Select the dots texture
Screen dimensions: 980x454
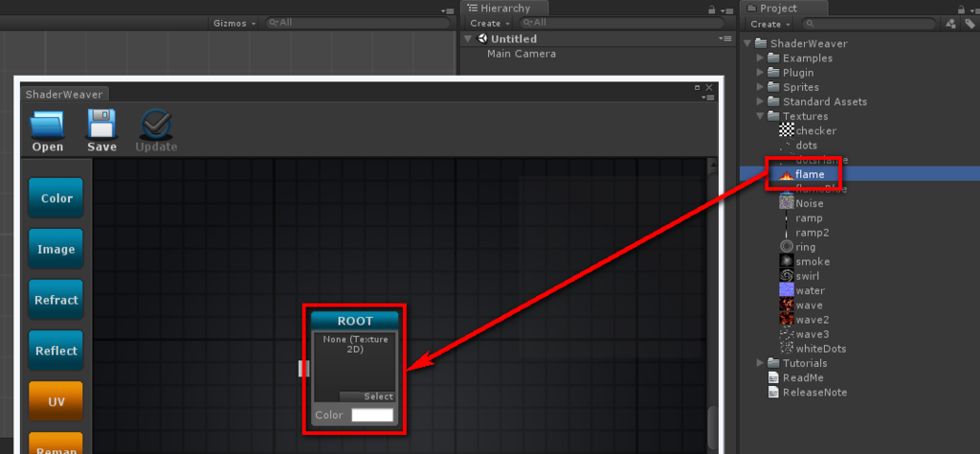point(806,145)
